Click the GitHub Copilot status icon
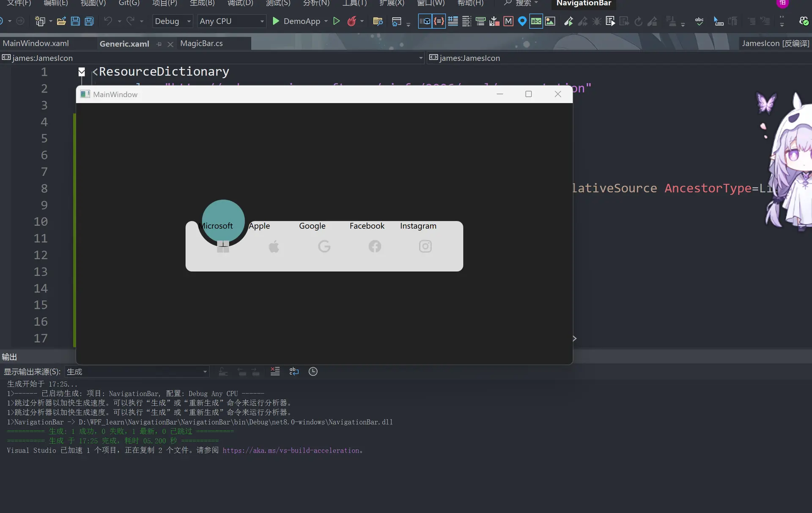 [x=804, y=21]
